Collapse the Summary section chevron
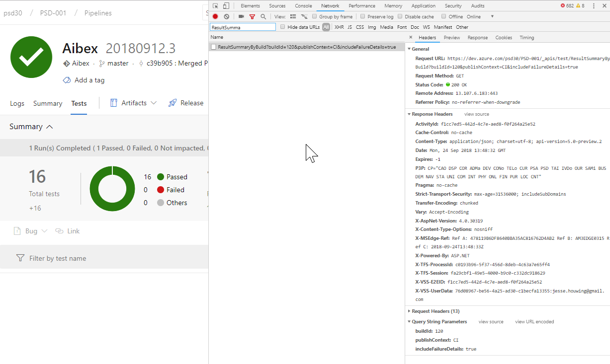 coord(50,127)
